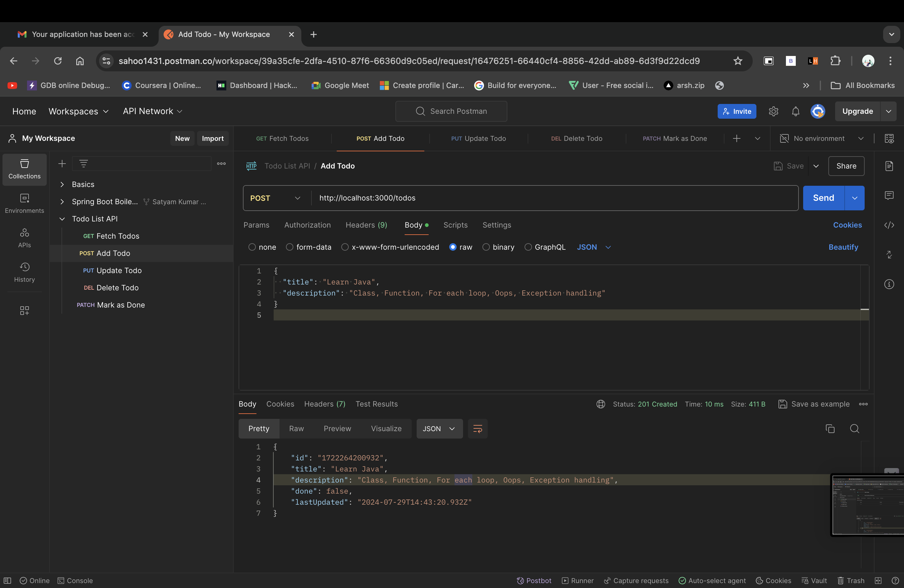Viewport: 904px width, 588px height.
Task: Open the PUT Update Todo request tab
Action: (478, 139)
